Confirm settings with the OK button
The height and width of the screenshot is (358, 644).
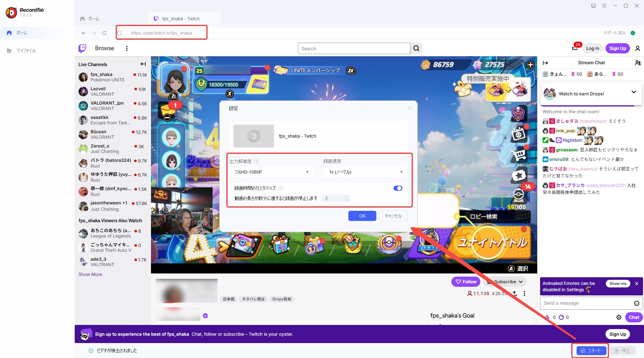pos(362,216)
